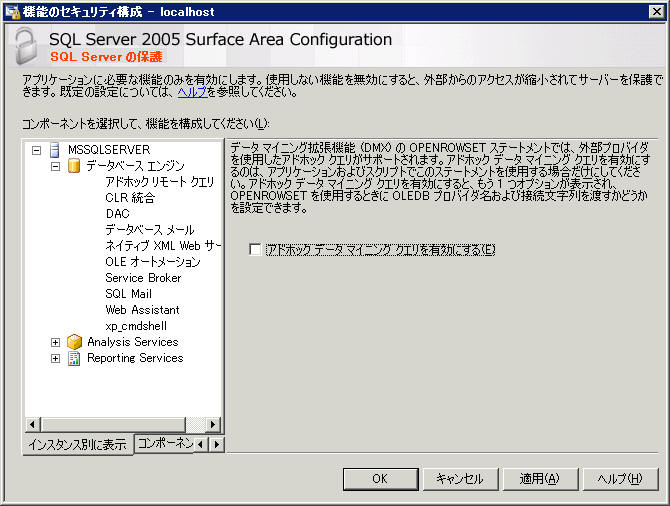670x506 pixels.
Task: Switch to the コンポーネント tab
Action: click(165, 443)
